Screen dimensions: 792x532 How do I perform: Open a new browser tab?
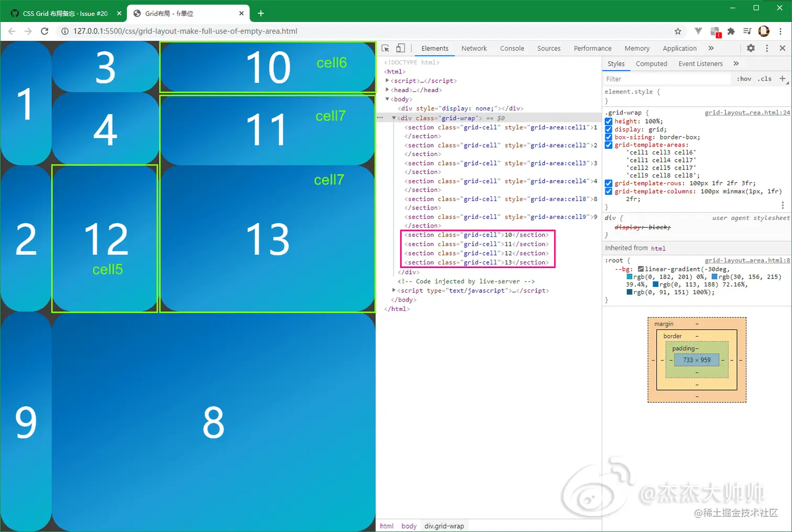[261, 13]
